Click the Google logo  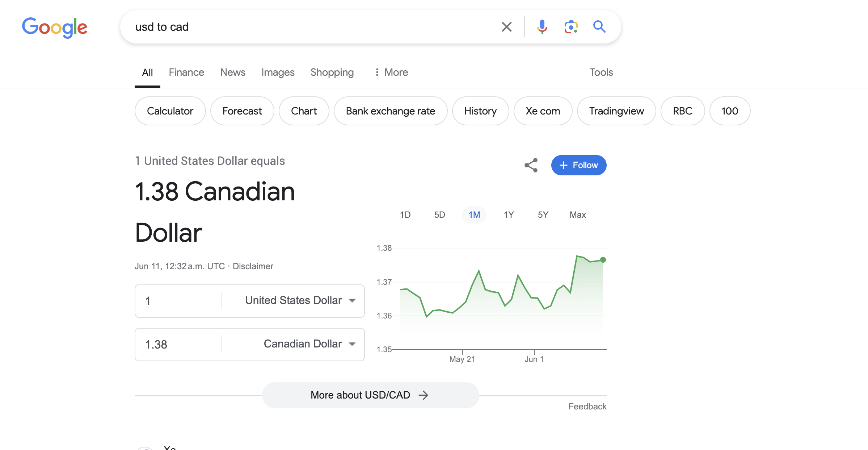(55, 27)
